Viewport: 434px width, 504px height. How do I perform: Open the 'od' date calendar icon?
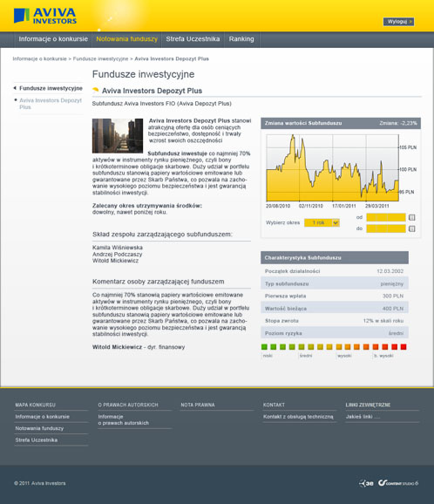412,218
